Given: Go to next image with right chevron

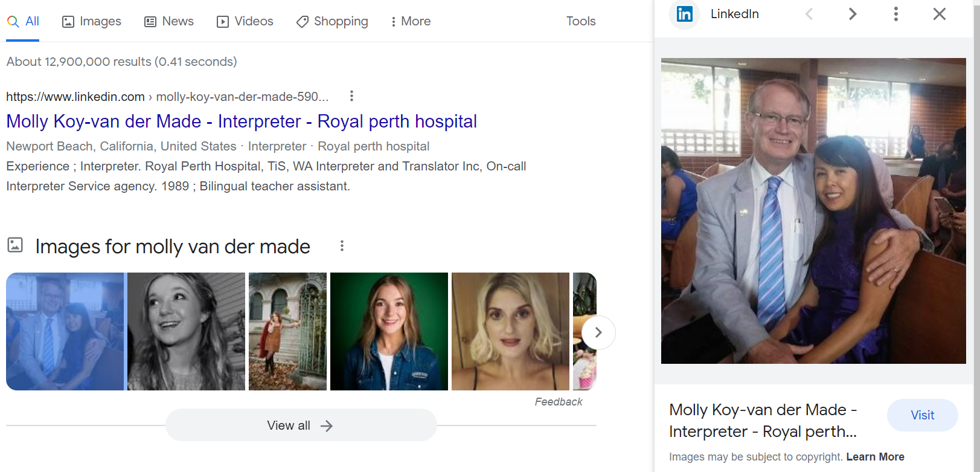Looking at the screenshot, I should pos(852,14).
